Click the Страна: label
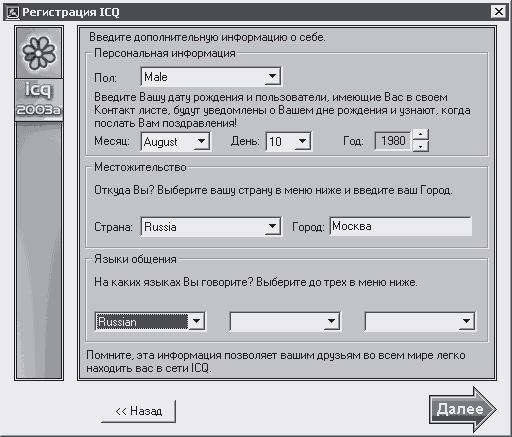This screenshot has width=512, height=437. [113, 227]
